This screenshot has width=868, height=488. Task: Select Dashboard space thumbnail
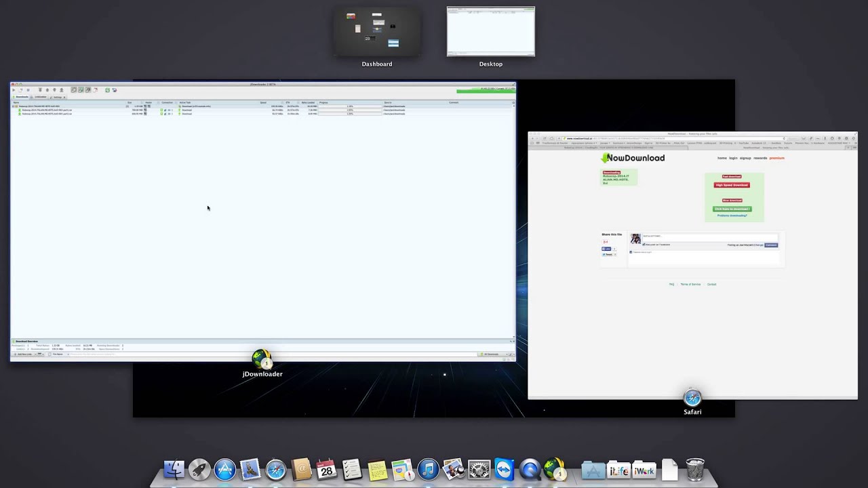(377, 32)
